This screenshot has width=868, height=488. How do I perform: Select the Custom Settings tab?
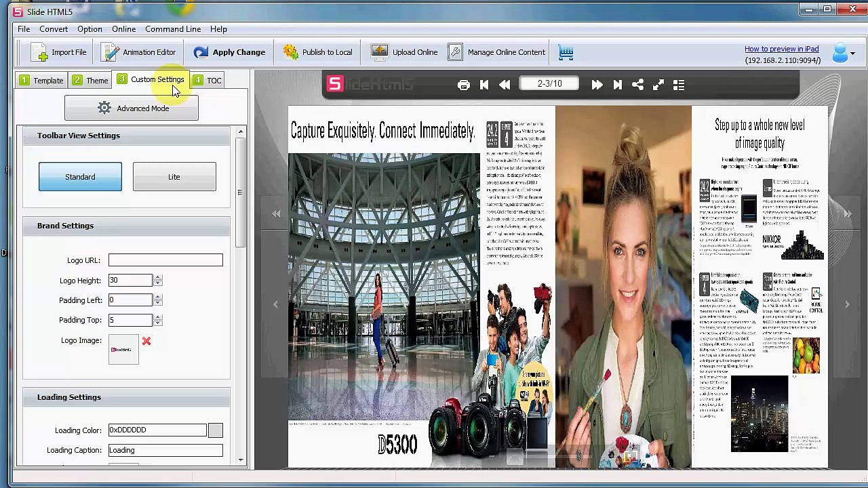151,79
